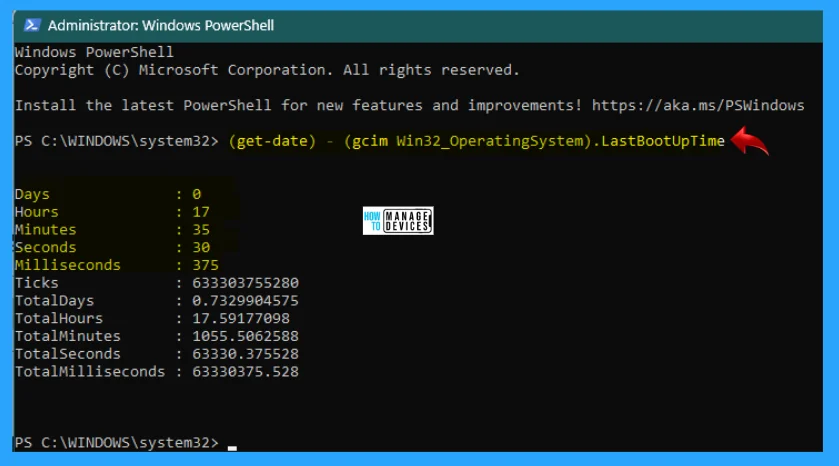This screenshot has width=839, height=466.
Task: Click the 'Copyright (C) Microsoft Corporation' line
Action: coord(267,70)
